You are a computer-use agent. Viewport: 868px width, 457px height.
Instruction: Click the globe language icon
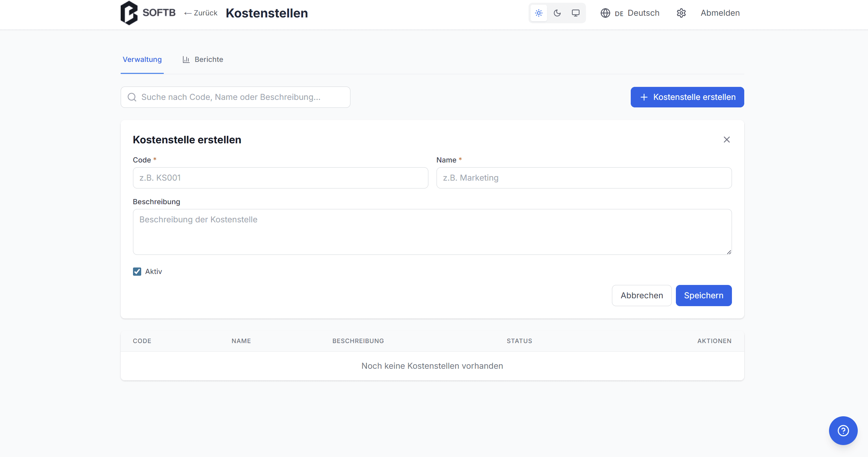605,13
